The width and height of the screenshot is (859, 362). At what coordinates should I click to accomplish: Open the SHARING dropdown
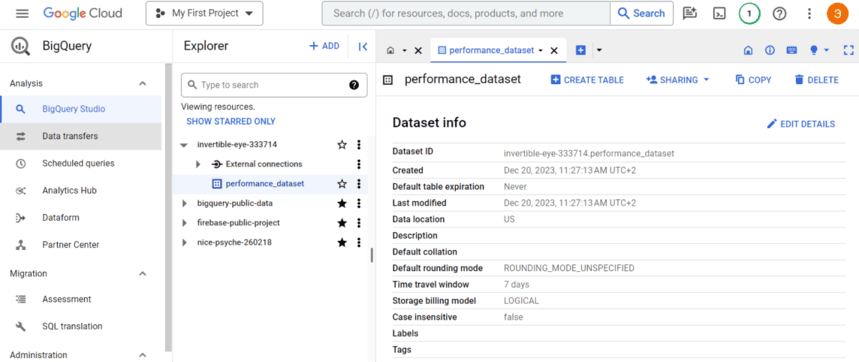[678, 80]
